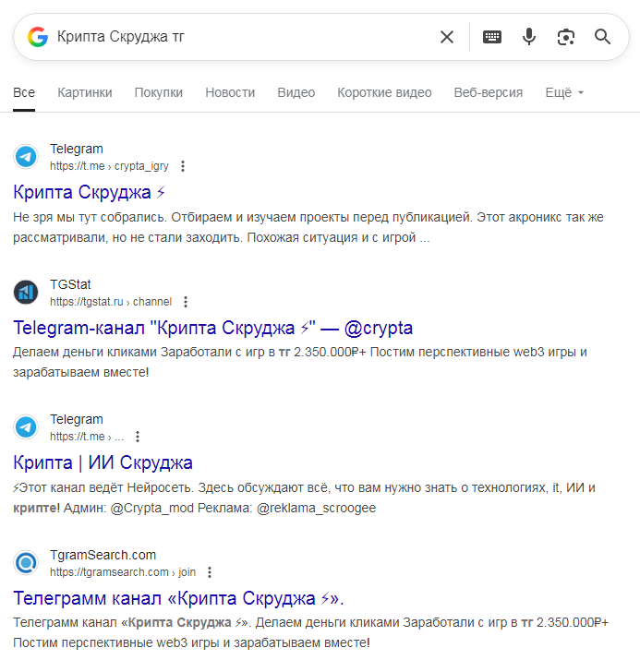Image resolution: width=640 pixels, height=672 pixels.
Task: Open more options for crypta_igry result
Action: pos(183,166)
